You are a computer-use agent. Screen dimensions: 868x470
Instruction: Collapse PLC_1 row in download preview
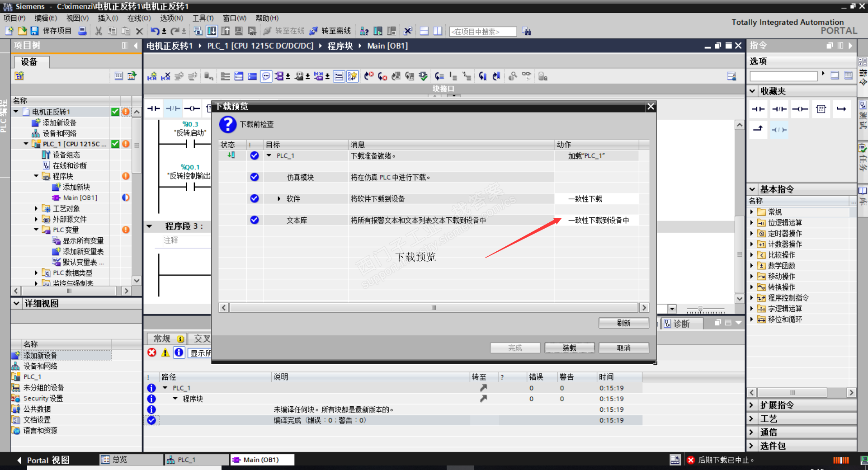[269, 155]
